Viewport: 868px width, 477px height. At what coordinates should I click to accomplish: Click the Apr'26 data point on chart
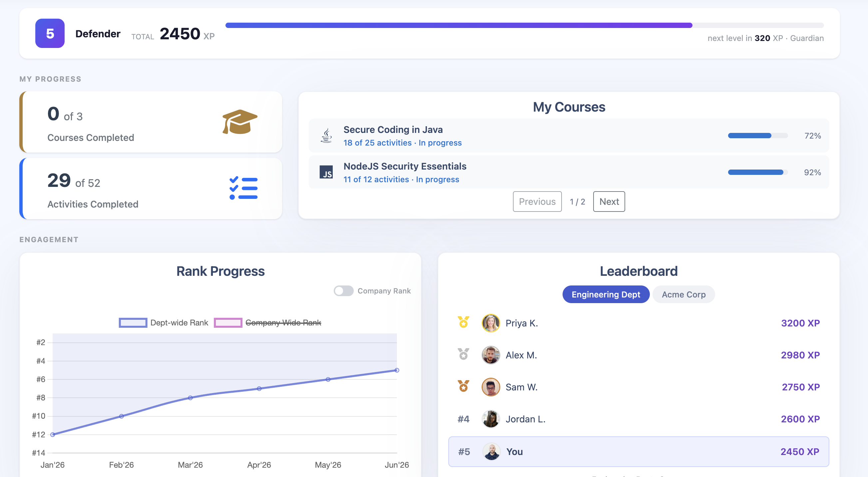(x=259, y=388)
